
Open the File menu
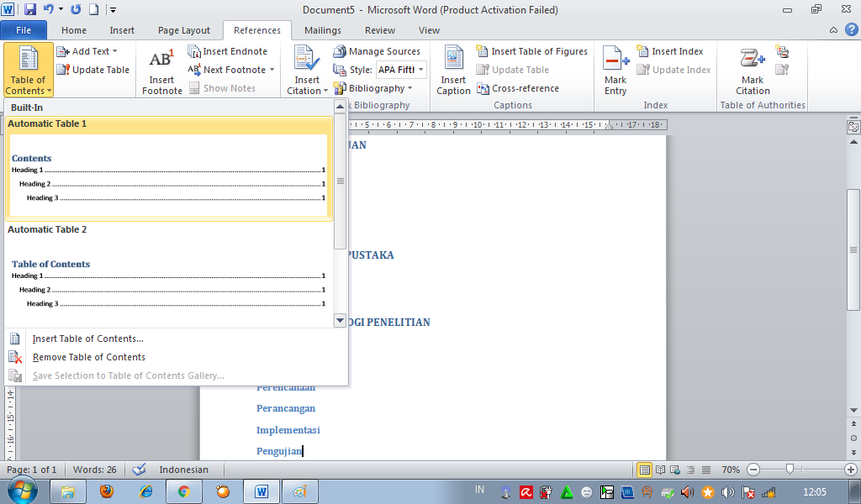[x=24, y=29]
